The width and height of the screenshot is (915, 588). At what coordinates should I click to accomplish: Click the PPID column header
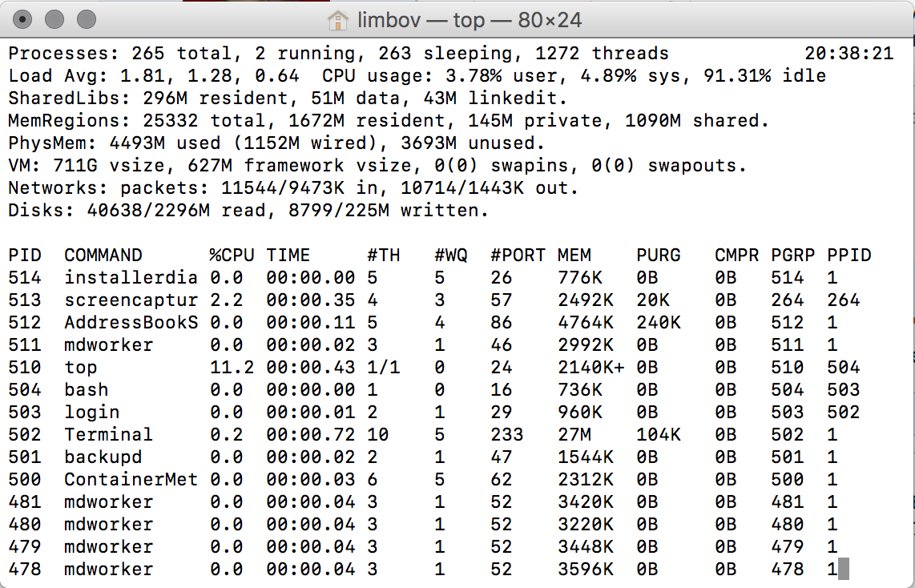[x=849, y=256]
